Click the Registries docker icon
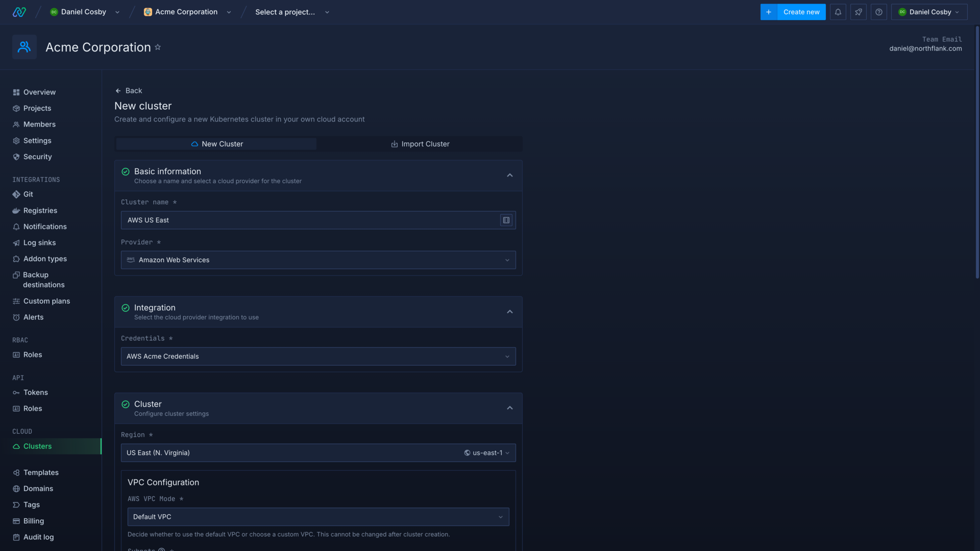980x551 pixels. [16, 211]
